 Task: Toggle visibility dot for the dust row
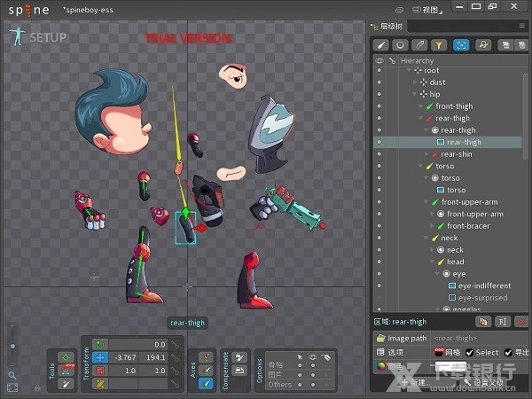pos(379,82)
